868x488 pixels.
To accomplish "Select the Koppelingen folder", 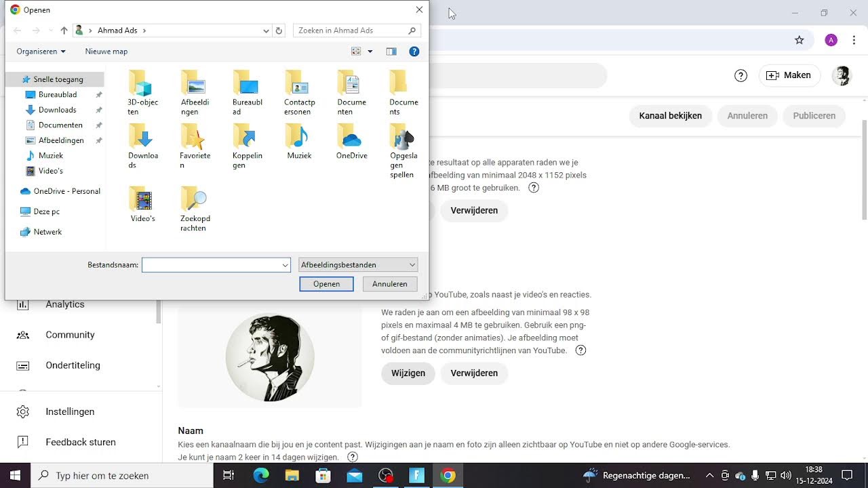I will point(247,146).
